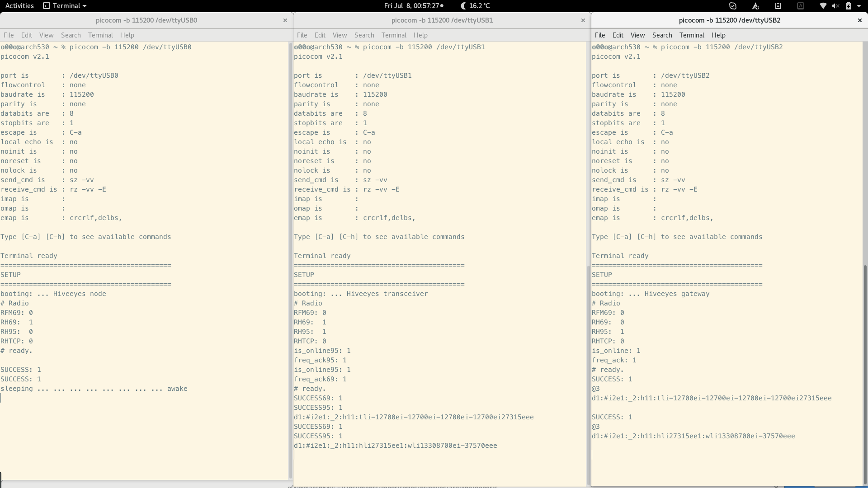Screen dimensions: 868x488
Task: Click the Arch update indicator icon
Action: tap(755, 6)
